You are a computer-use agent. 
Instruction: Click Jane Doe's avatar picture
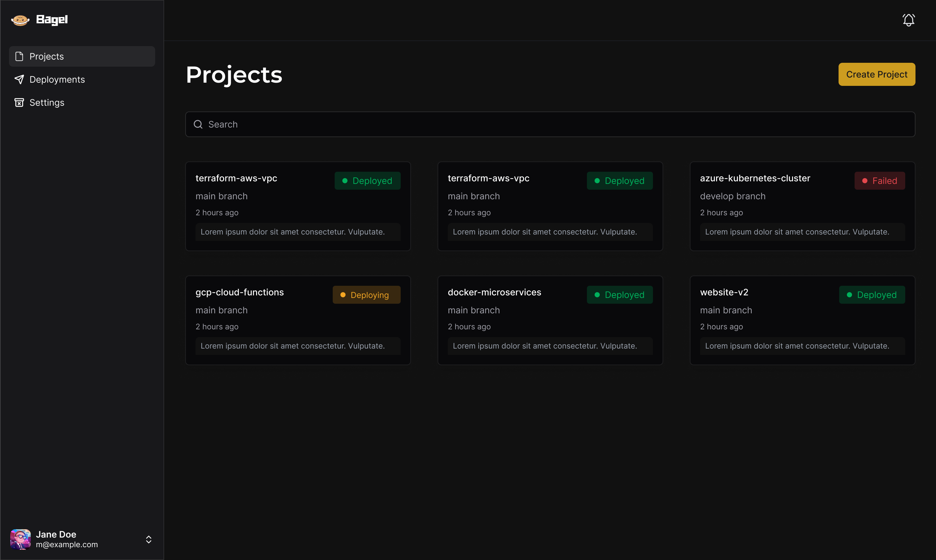coord(21,539)
